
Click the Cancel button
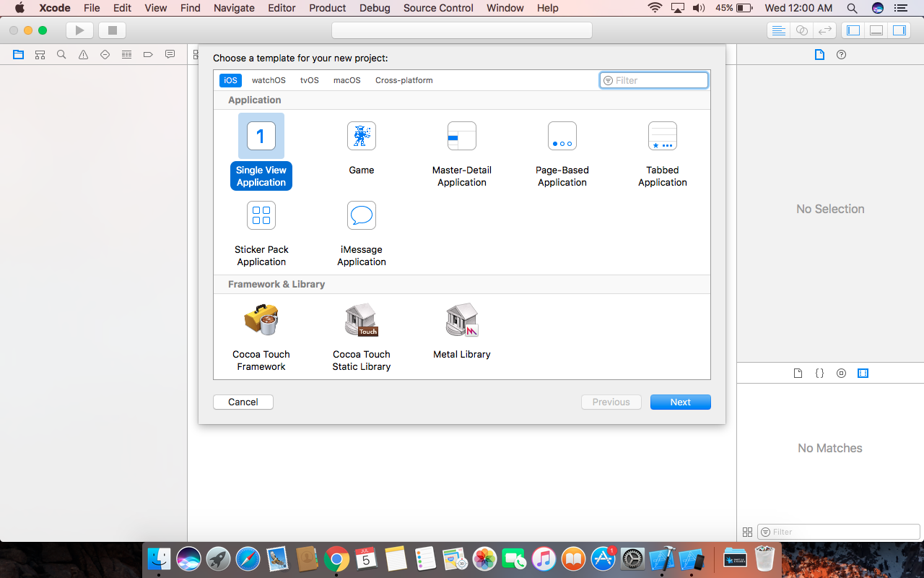pos(243,402)
